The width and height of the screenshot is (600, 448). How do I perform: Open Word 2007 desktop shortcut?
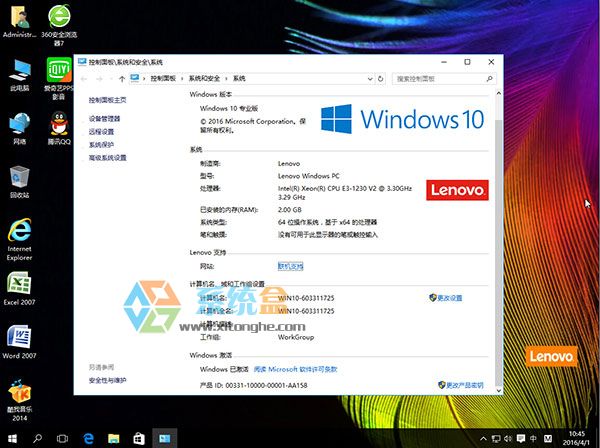point(19,342)
